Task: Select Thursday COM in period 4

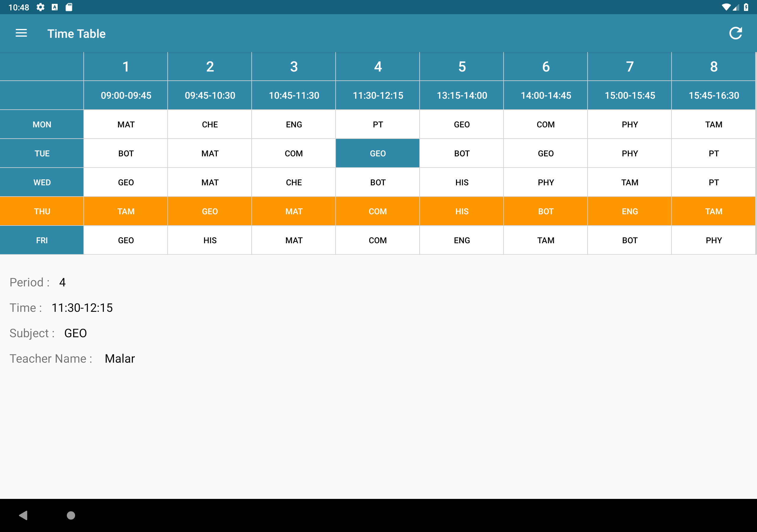Action: point(378,211)
